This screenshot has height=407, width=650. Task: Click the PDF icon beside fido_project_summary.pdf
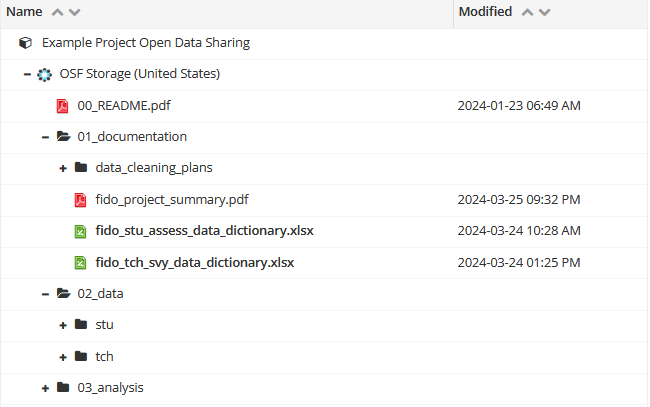point(80,200)
